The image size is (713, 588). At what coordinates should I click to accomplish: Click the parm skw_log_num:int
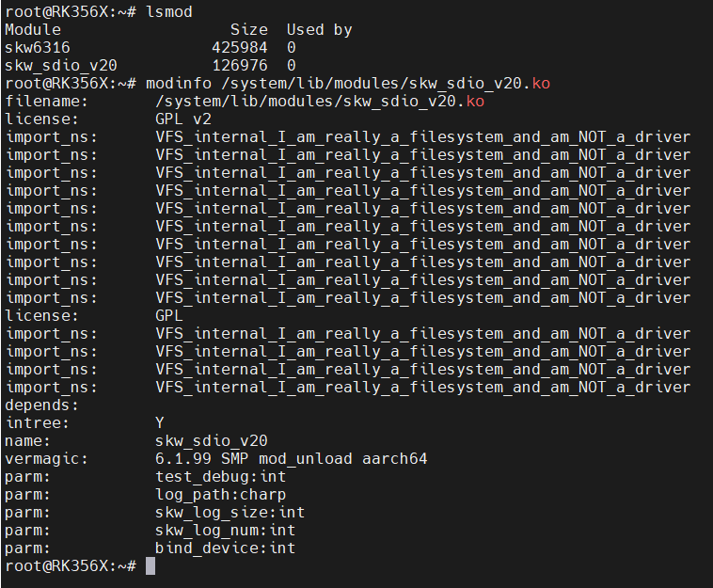tap(225, 531)
